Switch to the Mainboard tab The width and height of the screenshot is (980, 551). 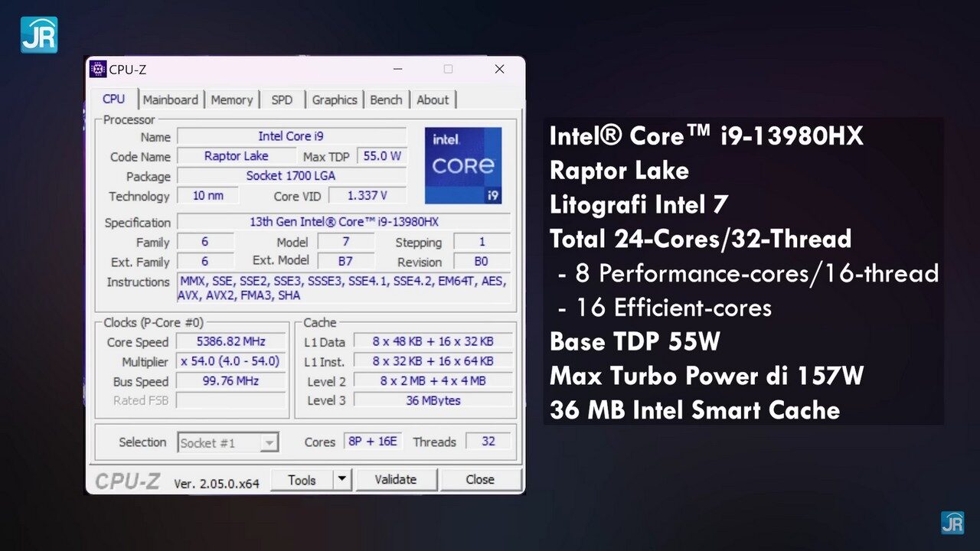click(171, 99)
